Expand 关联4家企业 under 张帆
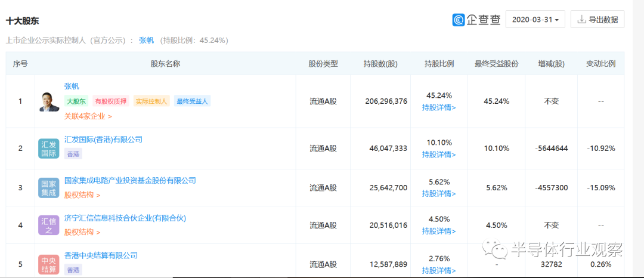This screenshot has width=644, height=278. pos(88,116)
